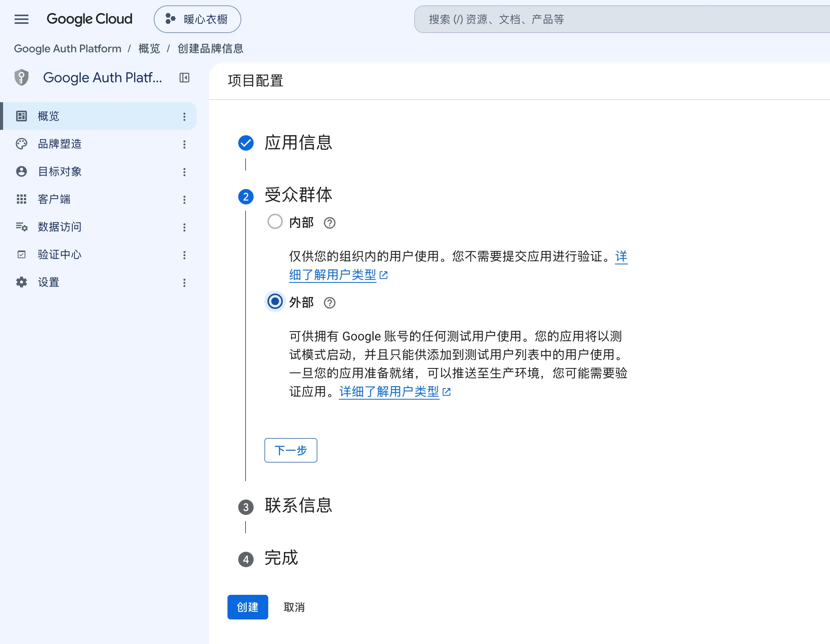Click the project picker hexagon icon
This screenshot has width=830, height=644.
pos(170,18)
